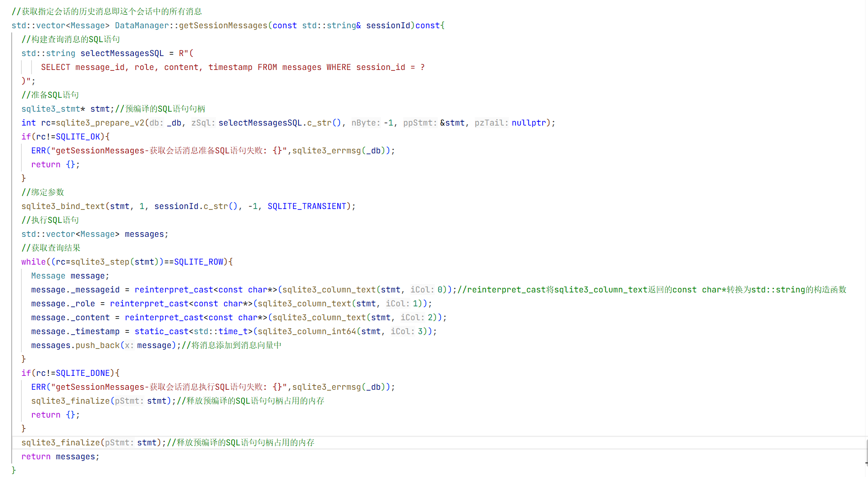Screen dimensions: 868x477
Task: Click the pzTail: inlay parameter hint
Action: [x=491, y=123]
